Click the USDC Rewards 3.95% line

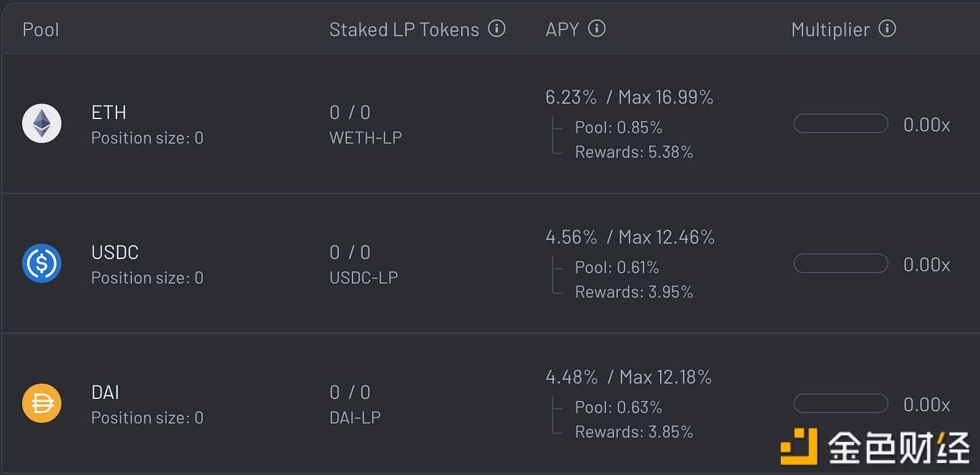[633, 292]
